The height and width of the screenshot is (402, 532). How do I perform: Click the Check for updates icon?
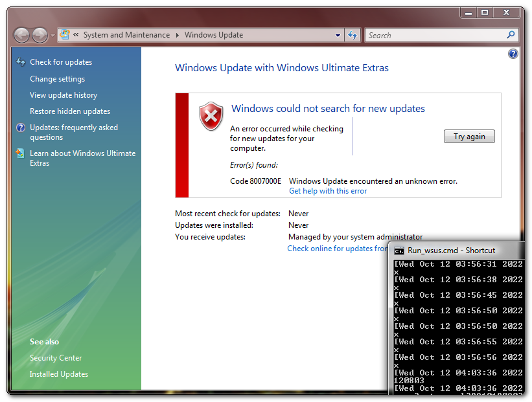[21, 61]
